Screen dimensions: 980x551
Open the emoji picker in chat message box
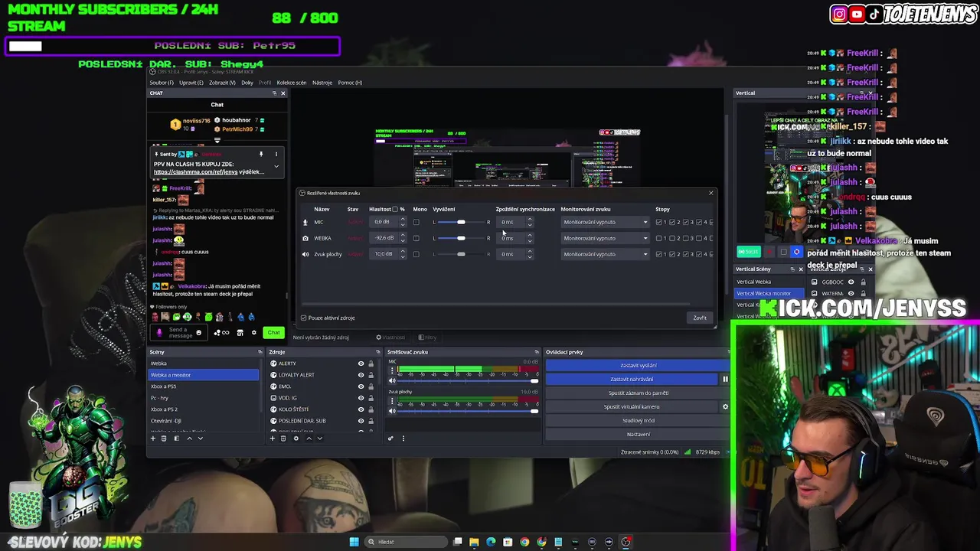click(198, 332)
